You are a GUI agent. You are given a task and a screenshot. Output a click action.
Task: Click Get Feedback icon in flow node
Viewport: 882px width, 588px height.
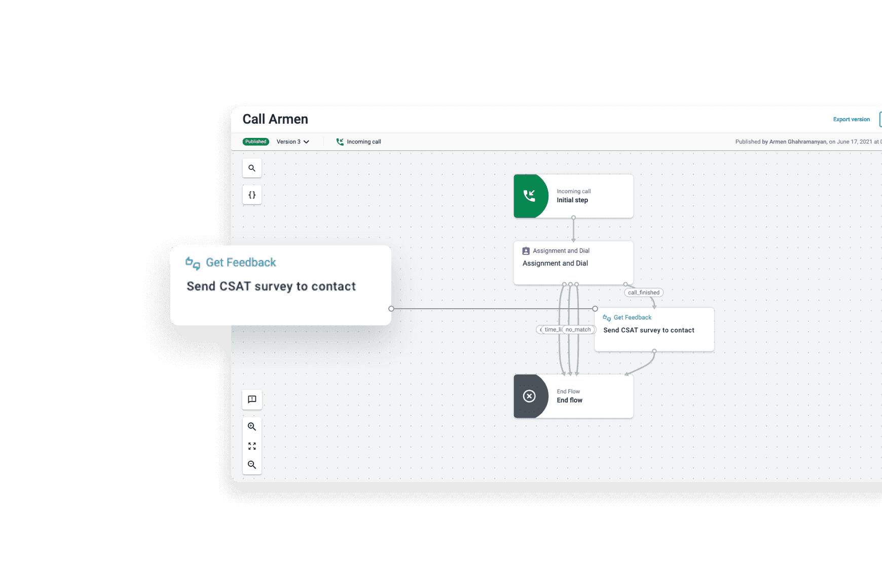click(x=607, y=318)
